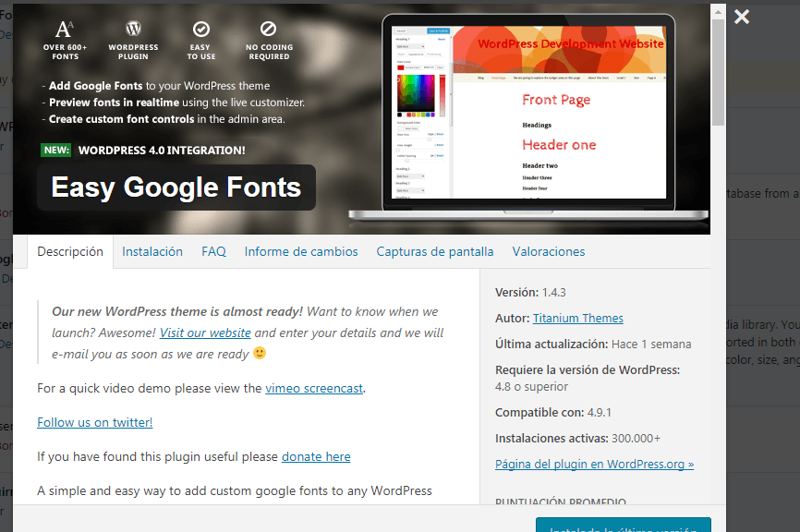
Task: Close the plugin details modal with X
Action: (x=742, y=17)
